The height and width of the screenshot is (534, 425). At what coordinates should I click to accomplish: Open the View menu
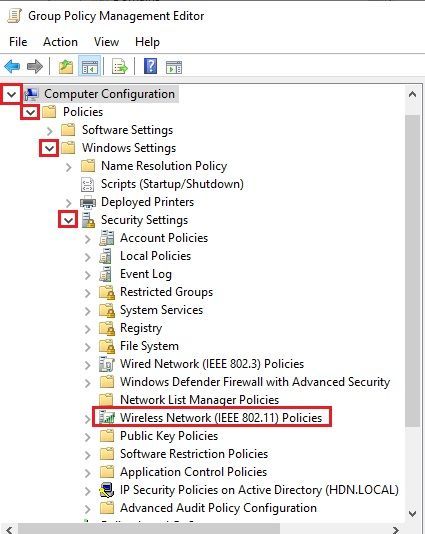(x=106, y=42)
